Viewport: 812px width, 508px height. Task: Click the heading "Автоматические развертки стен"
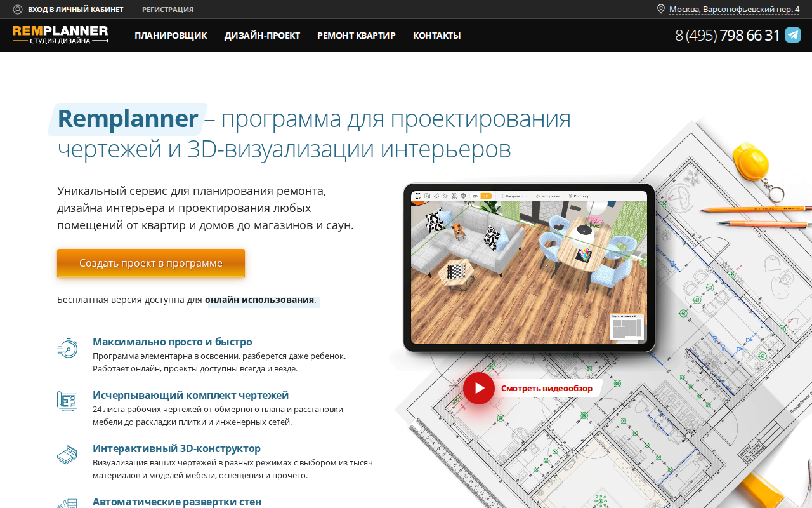177,502
